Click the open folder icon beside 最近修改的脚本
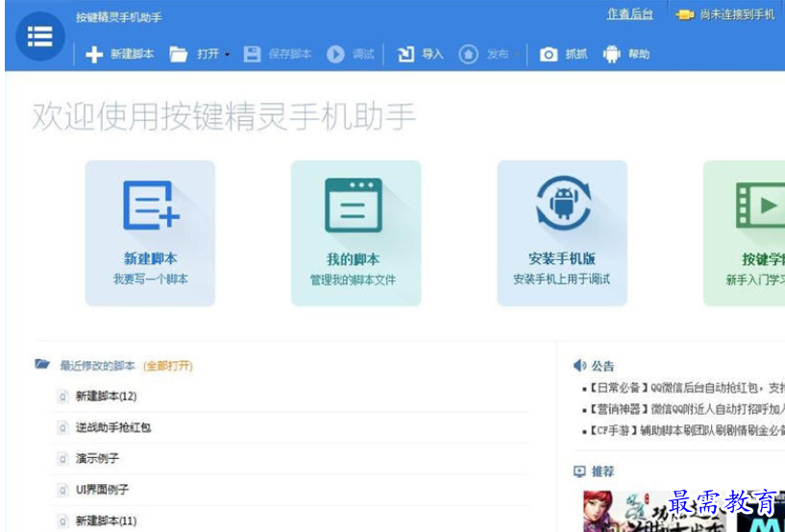The image size is (785, 532). [42, 364]
